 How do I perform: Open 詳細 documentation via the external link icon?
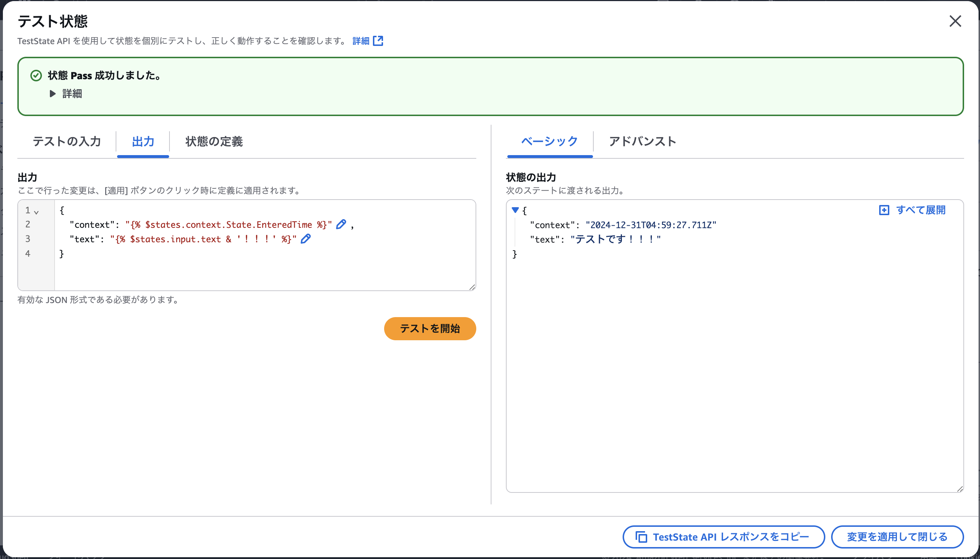(379, 41)
